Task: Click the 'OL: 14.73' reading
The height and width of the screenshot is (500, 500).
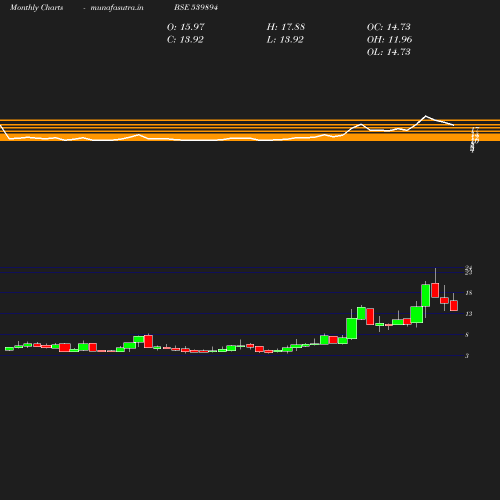Action: pos(389,52)
